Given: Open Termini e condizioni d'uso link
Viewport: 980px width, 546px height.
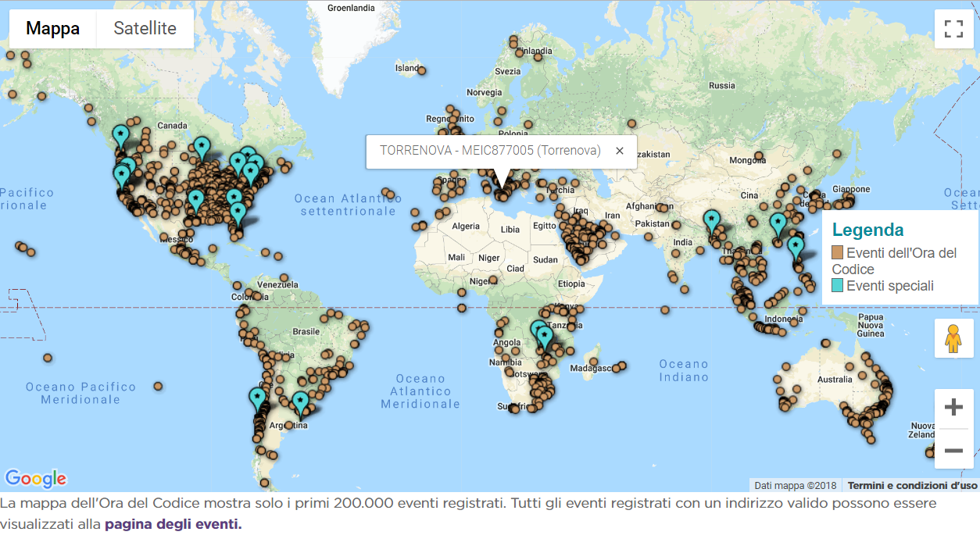Looking at the screenshot, I should coord(912,485).
